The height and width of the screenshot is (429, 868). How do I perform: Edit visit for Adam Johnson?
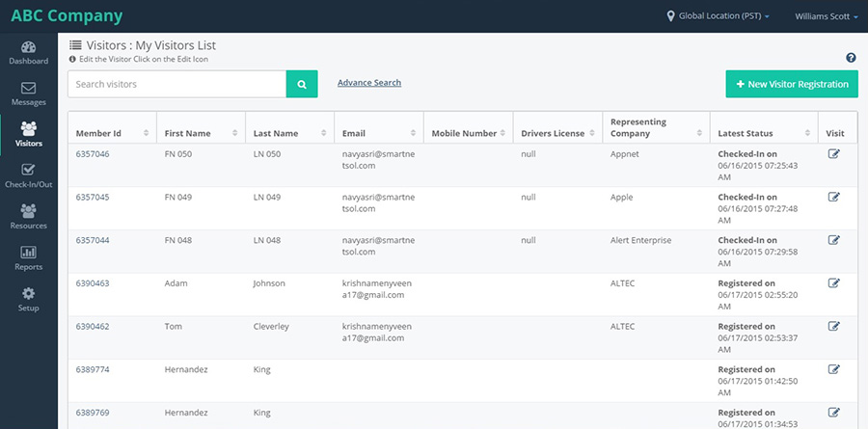tap(833, 282)
